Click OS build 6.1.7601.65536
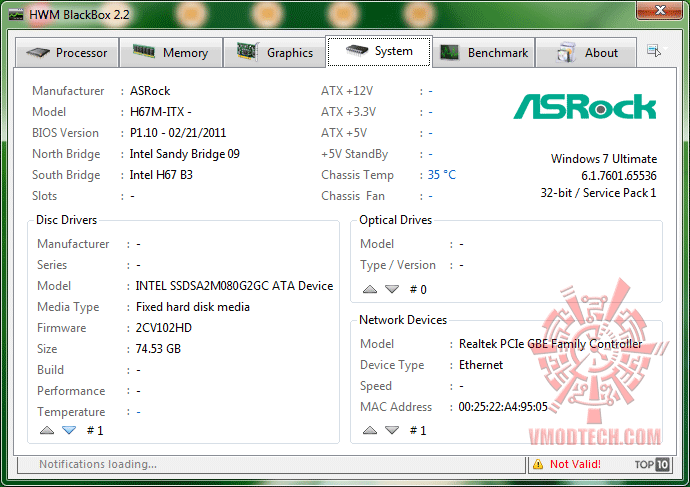690x487 pixels. (x=619, y=176)
